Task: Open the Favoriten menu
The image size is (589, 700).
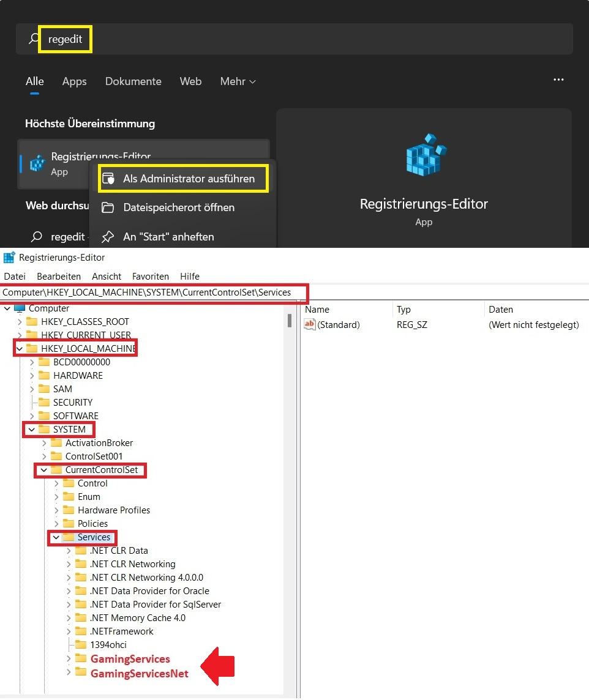Action: point(151,277)
